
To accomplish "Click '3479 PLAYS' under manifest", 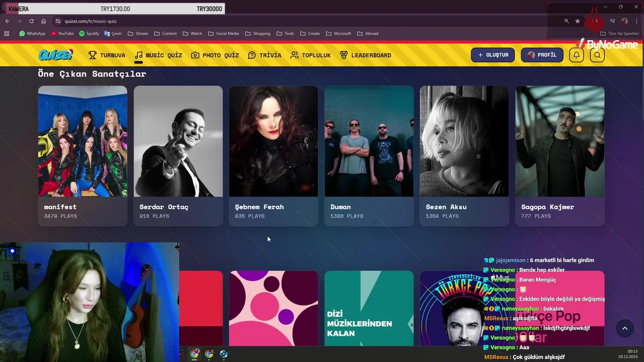I will (x=60, y=216).
